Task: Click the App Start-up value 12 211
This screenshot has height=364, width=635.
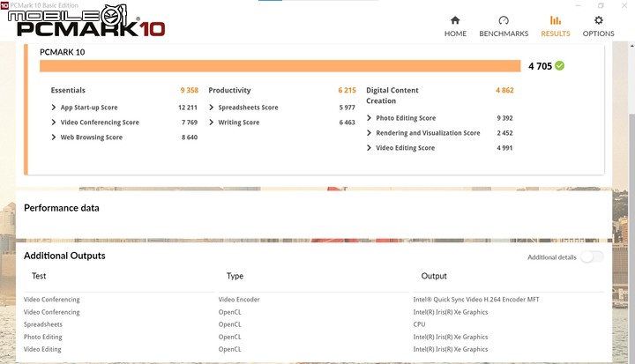Action: [188, 108]
